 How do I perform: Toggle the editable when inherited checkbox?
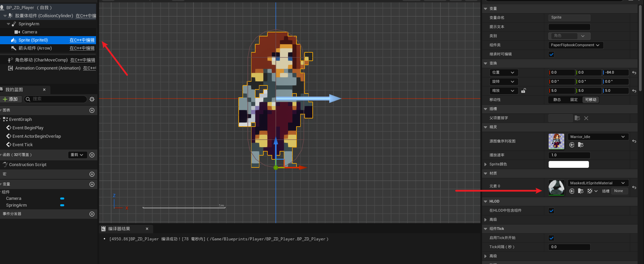coord(551,54)
